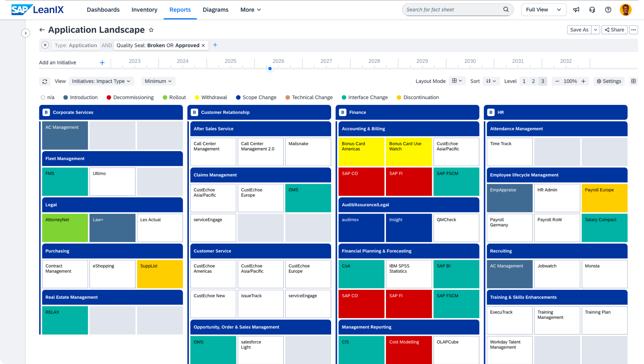644x364 pixels.
Task: Go back using the arrow beside Application Landscape
Action: point(42,30)
